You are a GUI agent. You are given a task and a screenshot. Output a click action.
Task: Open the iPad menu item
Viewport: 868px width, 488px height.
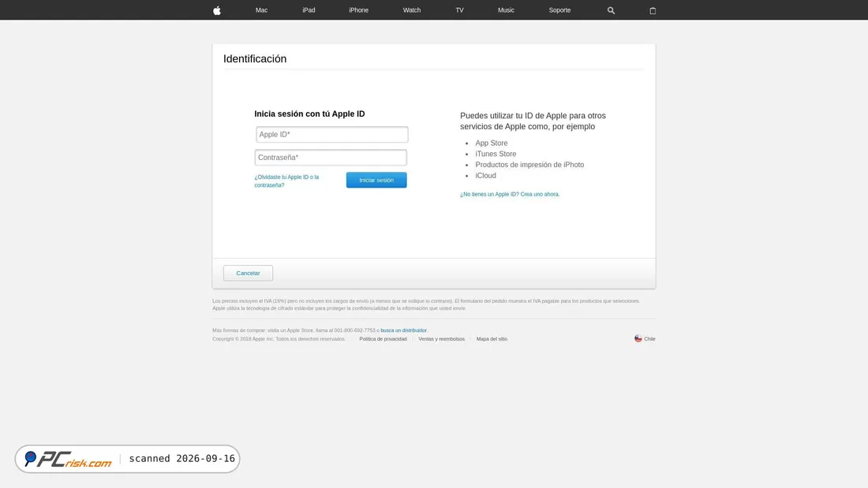click(x=309, y=10)
